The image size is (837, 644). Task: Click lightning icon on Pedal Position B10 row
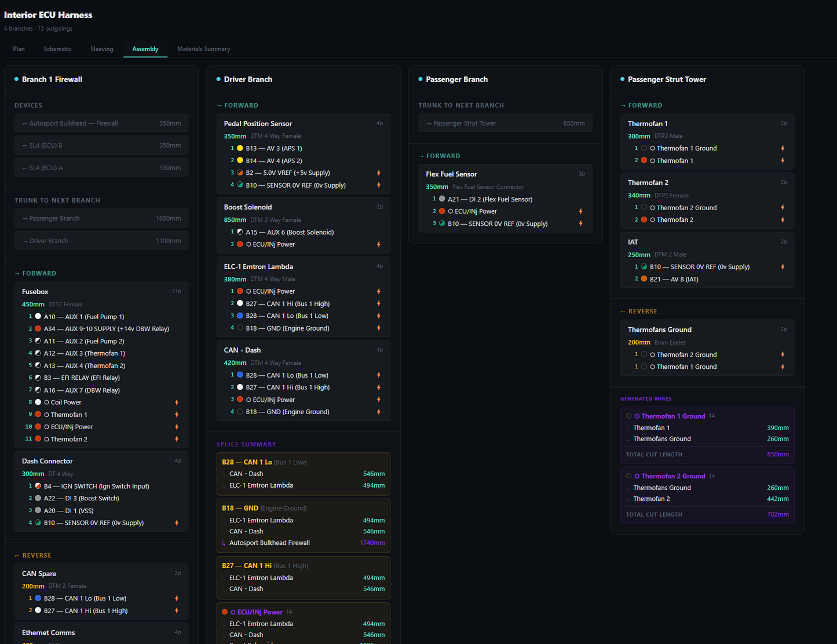[x=379, y=185]
